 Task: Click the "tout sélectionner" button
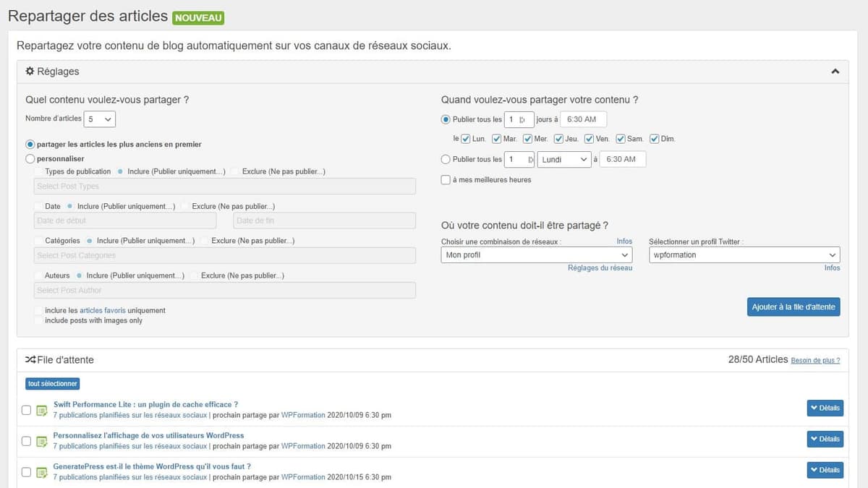52,383
